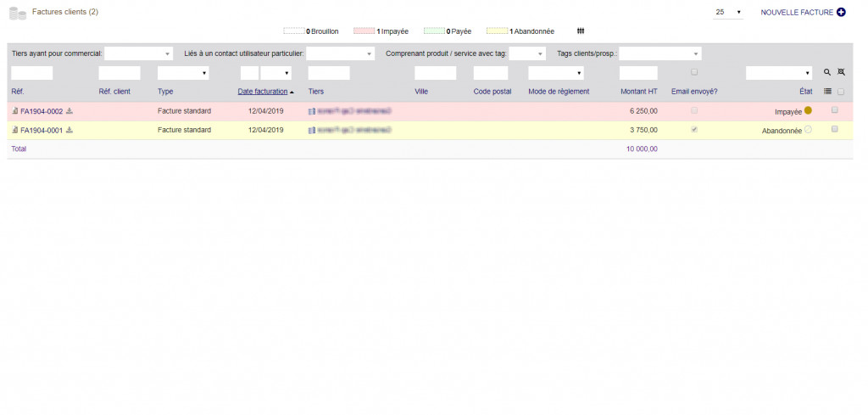Click the company icon in the FA1904-0002 row
Screen dimensions: 868x415
[312, 111]
